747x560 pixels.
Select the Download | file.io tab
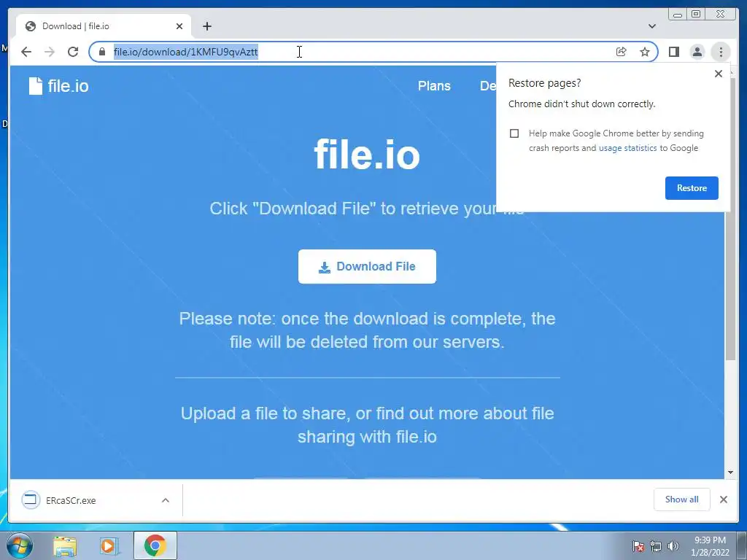point(104,26)
